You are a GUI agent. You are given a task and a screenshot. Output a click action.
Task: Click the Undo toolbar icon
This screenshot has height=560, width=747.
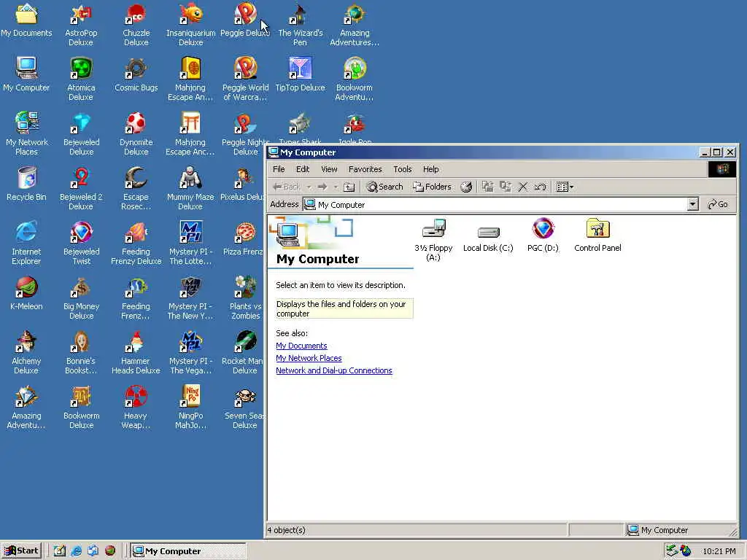click(540, 187)
